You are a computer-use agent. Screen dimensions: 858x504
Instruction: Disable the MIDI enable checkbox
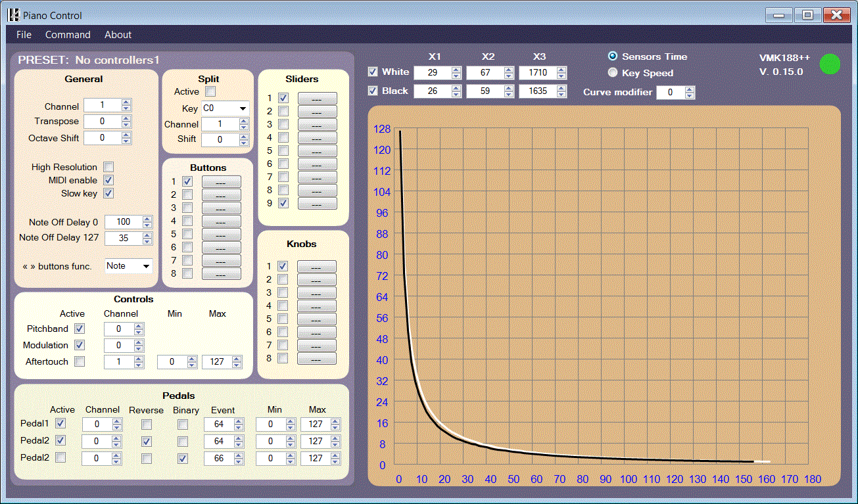click(x=109, y=180)
